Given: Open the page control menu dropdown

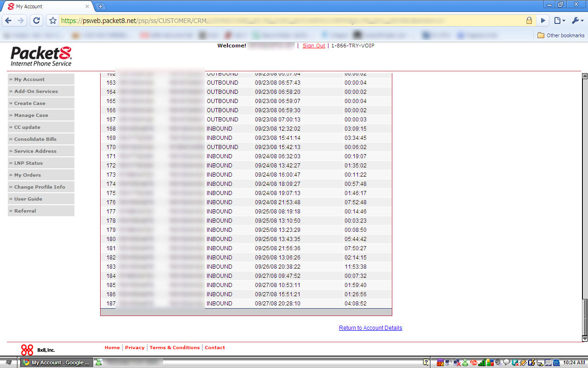Looking at the screenshot, I should (559, 21).
